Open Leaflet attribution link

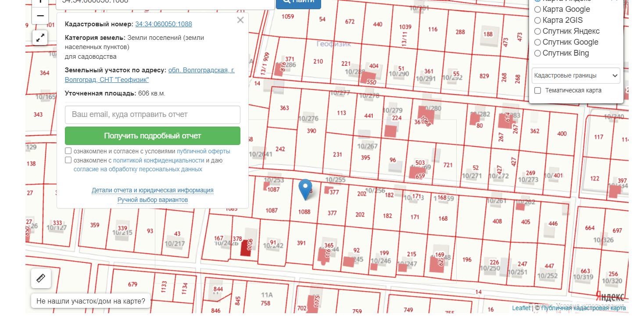pyautogui.click(x=521, y=308)
